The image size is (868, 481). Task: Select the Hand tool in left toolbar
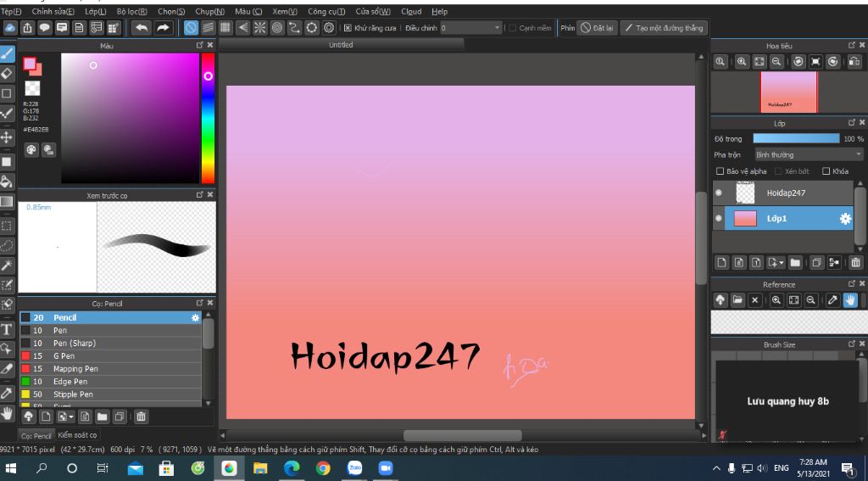pyautogui.click(x=7, y=413)
